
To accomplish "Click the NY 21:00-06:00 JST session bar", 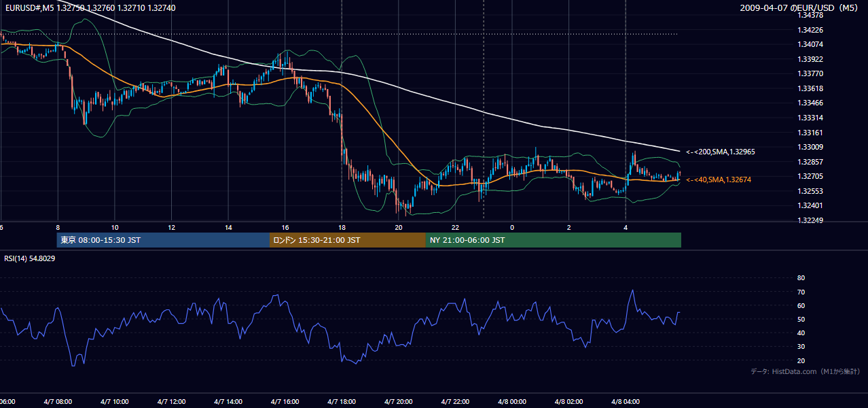I will (553, 240).
